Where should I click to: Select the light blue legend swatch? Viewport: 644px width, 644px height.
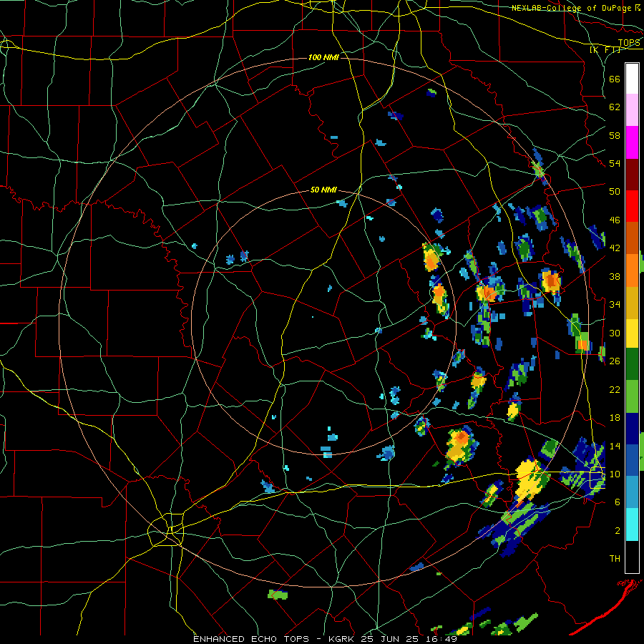click(632, 492)
